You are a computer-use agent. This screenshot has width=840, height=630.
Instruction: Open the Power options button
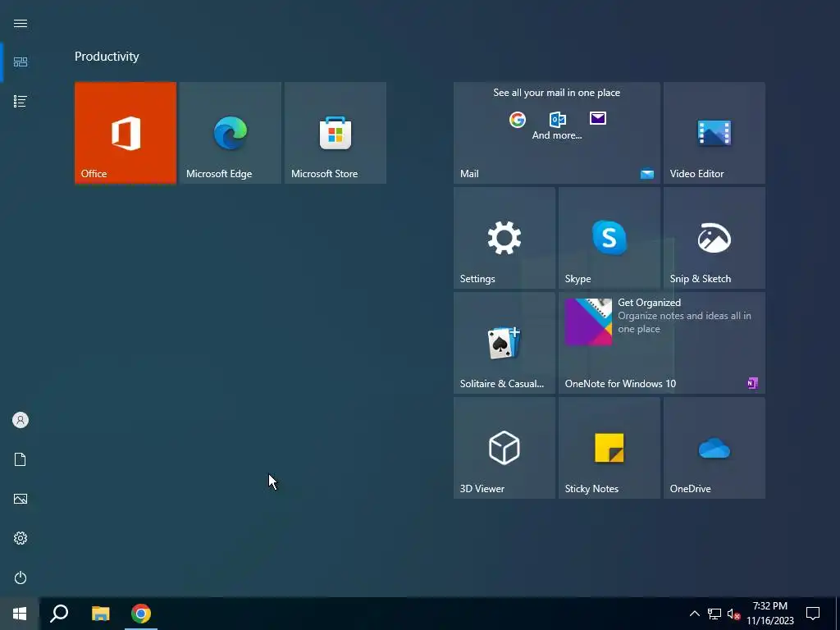coord(21,577)
